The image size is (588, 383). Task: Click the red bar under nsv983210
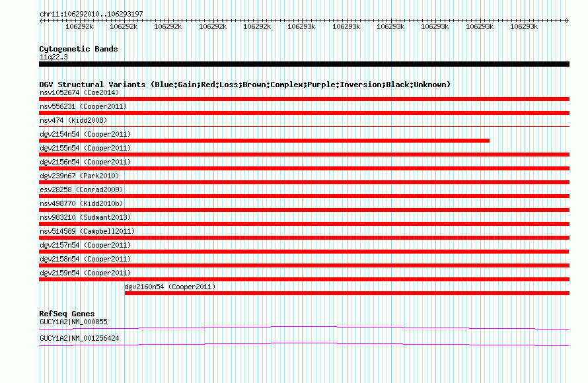[304, 224]
